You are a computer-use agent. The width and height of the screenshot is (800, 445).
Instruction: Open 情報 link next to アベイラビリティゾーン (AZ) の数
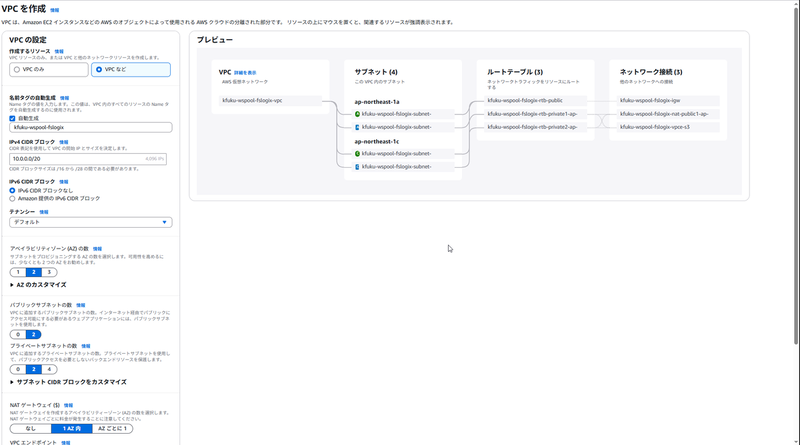[97, 249]
